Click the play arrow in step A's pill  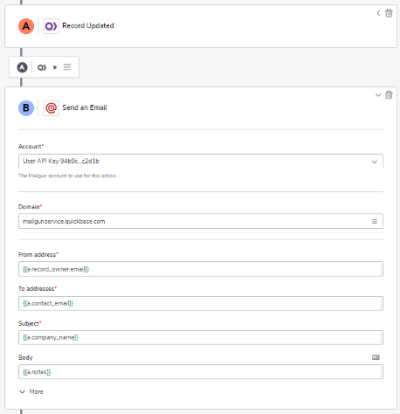pyautogui.click(x=55, y=67)
